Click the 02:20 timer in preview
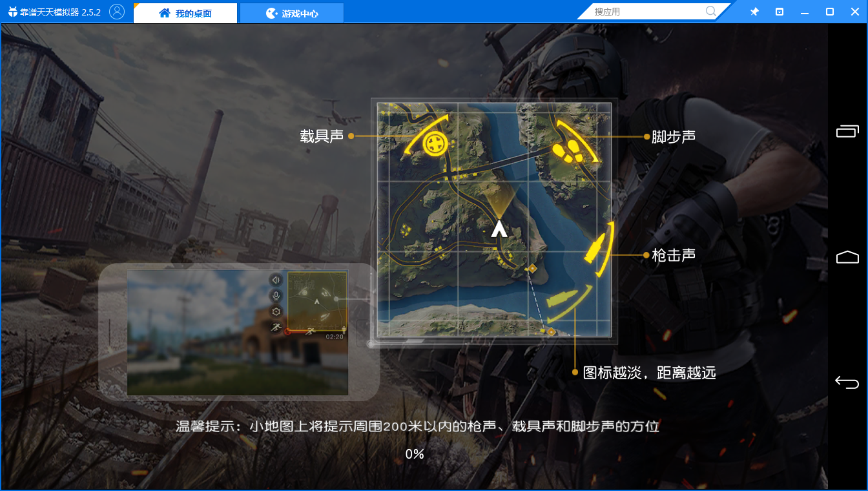Screen dimensions: 868x491 coord(335,337)
